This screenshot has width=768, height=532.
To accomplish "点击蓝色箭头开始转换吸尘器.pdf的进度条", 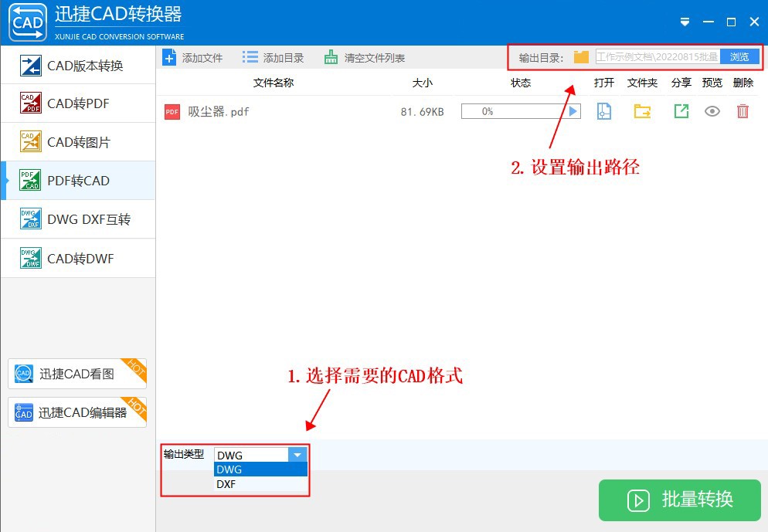I will [571, 110].
